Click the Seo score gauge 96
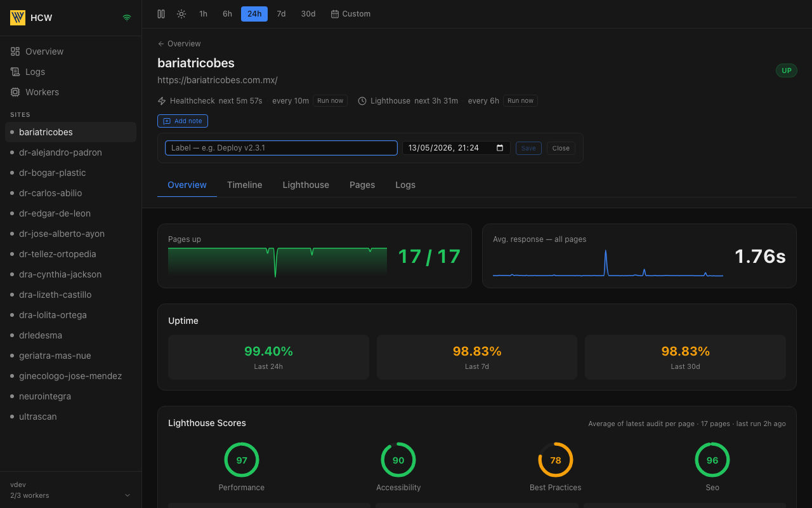Screen dimensions: 812x508 (x=712, y=460)
